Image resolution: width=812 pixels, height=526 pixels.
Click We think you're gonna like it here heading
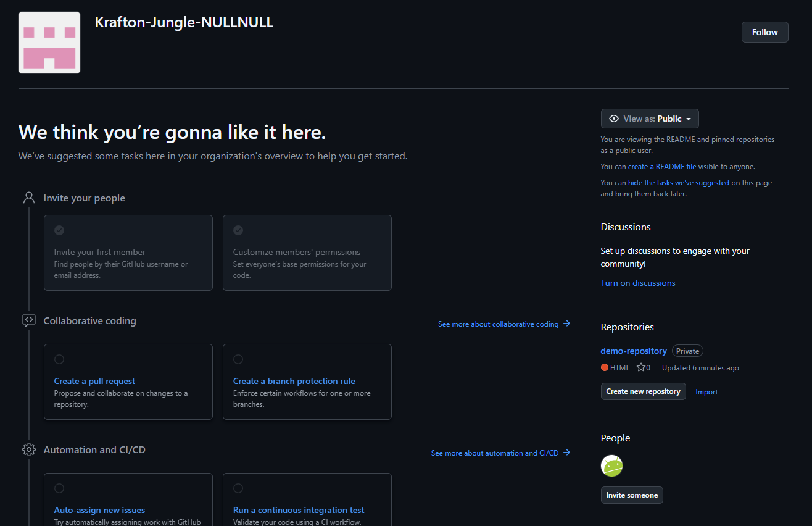pos(172,131)
